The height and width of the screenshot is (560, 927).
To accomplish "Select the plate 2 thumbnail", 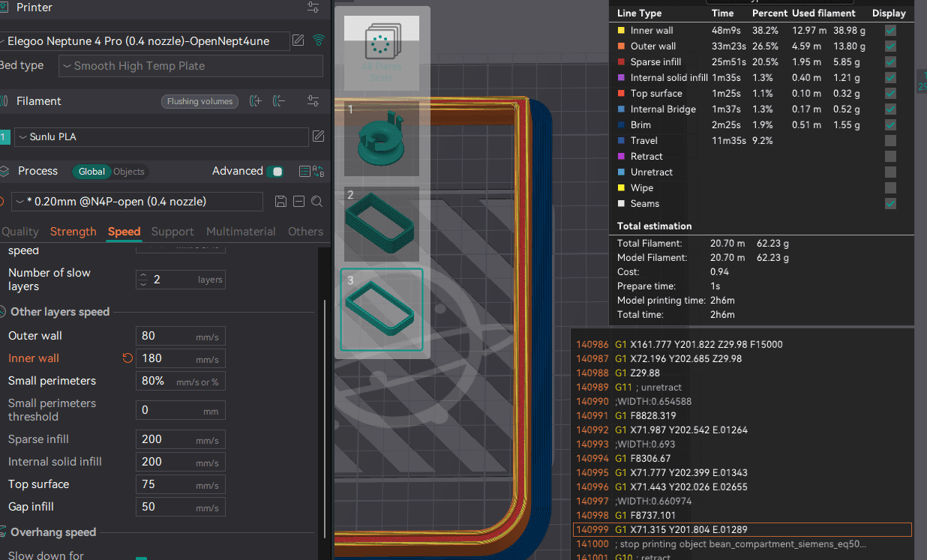I will (382, 225).
